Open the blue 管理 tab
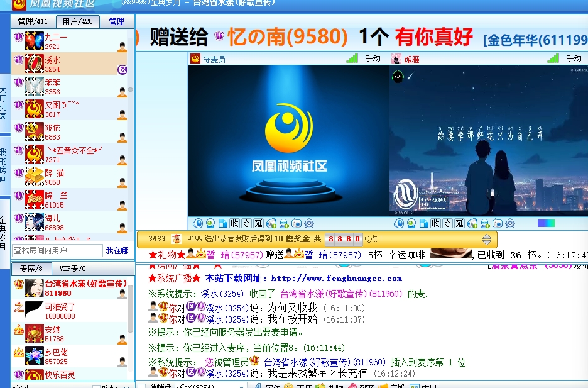The width and height of the screenshot is (588, 388). 117,21
